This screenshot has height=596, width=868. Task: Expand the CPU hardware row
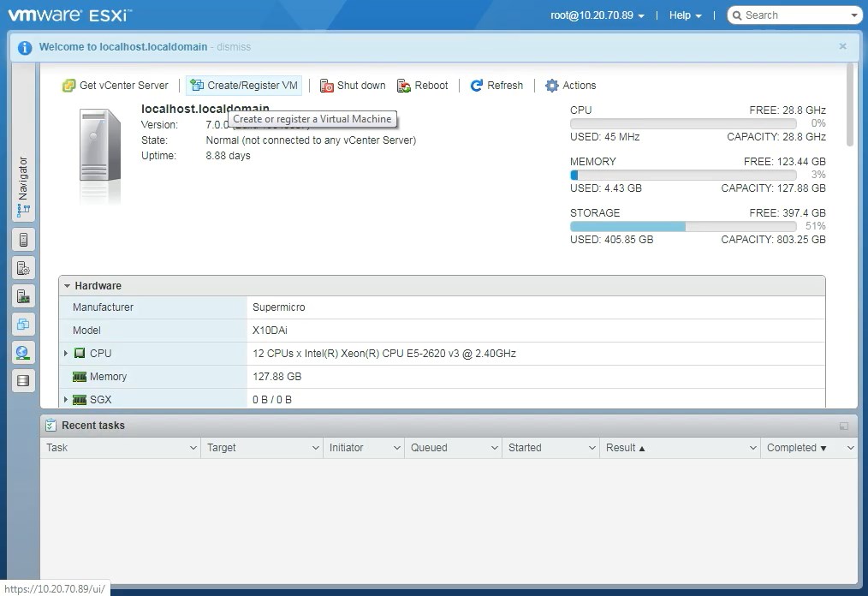click(66, 354)
